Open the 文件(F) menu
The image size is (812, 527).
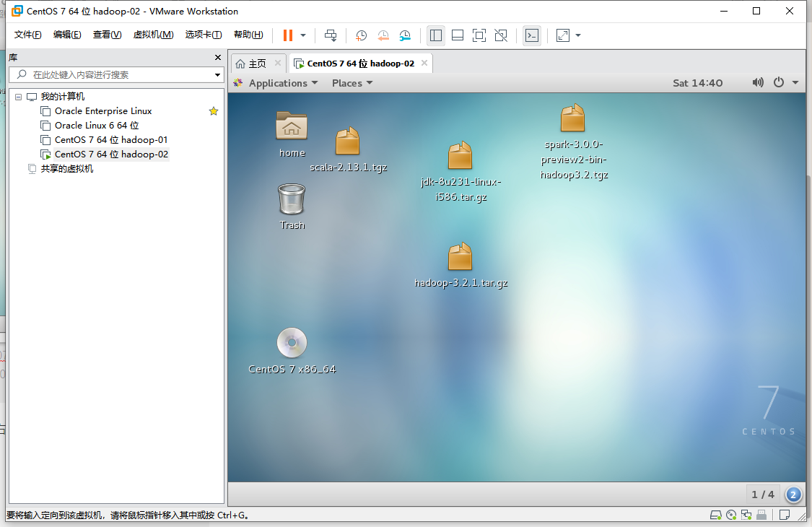click(x=28, y=35)
